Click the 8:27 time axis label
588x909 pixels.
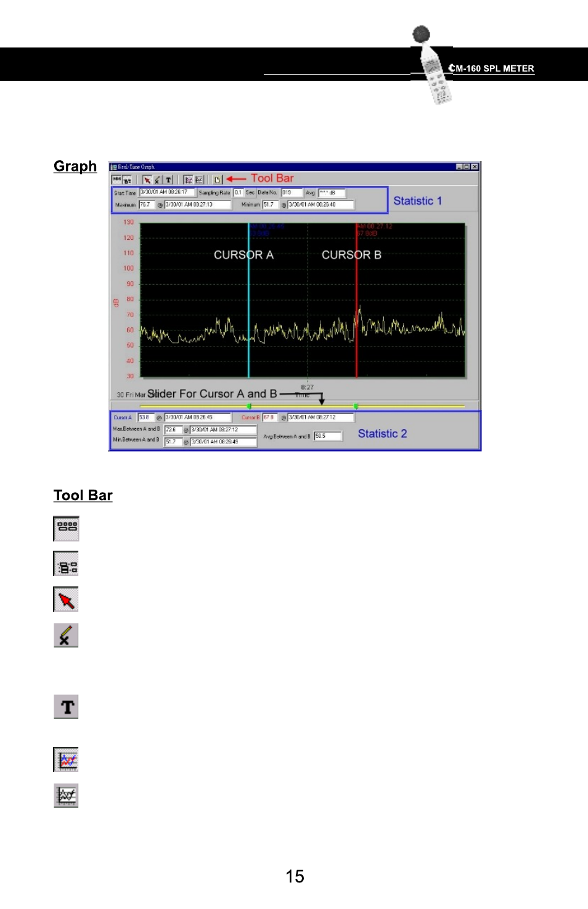(x=307, y=387)
